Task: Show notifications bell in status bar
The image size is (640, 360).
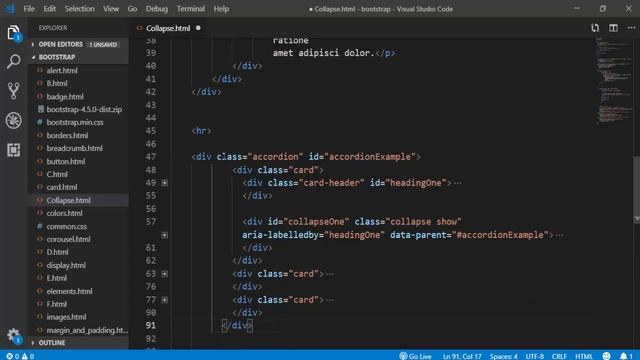Action: click(626, 356)
